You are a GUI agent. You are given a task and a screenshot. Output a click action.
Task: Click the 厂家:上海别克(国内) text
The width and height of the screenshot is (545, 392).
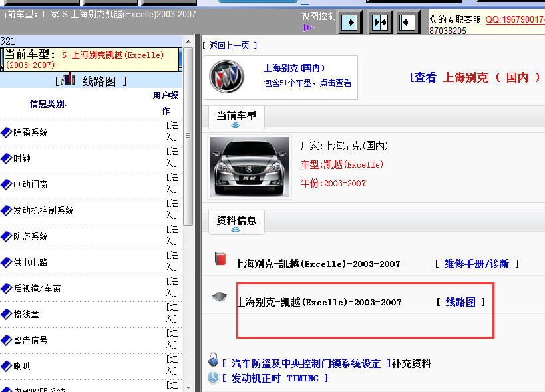click(344, 146)
